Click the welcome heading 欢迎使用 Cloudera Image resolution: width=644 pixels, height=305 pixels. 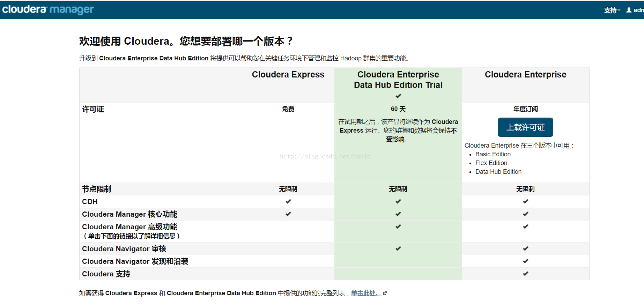pyautogui.click(x=186, y=41)
